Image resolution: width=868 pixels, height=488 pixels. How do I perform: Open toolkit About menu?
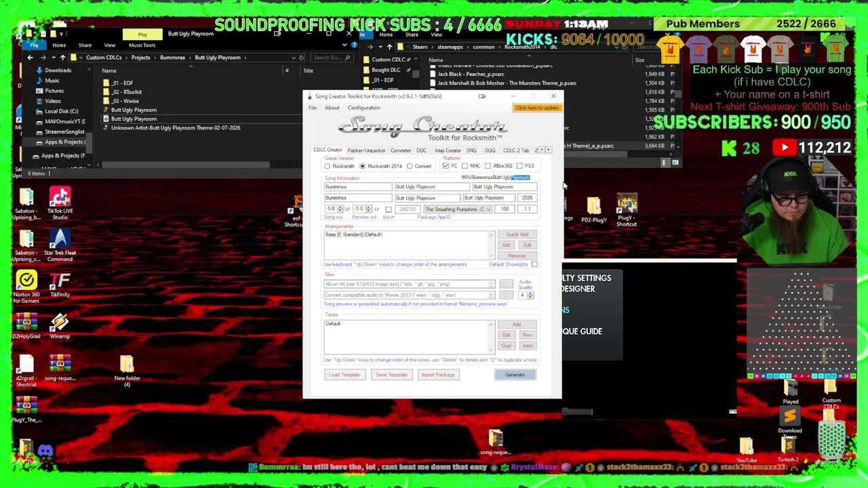[x=332, y=108]
